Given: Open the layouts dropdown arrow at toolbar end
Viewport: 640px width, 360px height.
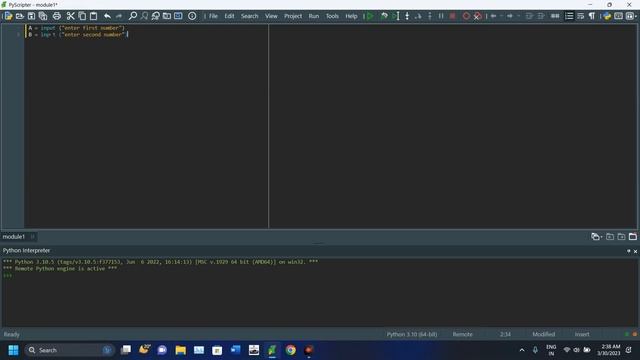Looking at the screenshot, I should 636,16.
